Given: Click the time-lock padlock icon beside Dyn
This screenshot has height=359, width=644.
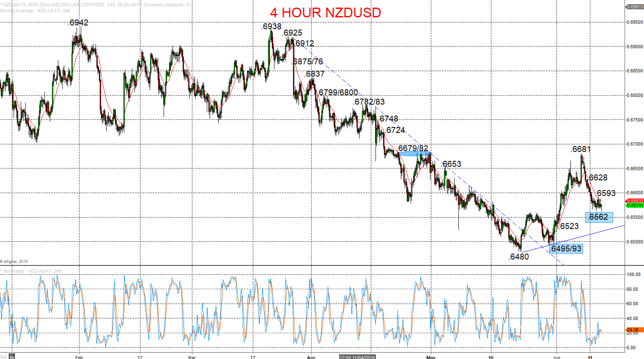Looking at the screenshot, I should (x=11, y=356).
